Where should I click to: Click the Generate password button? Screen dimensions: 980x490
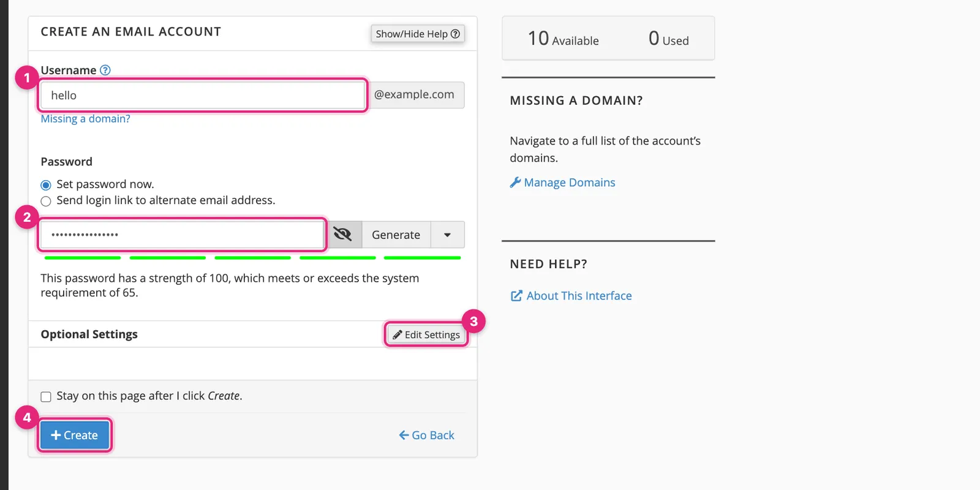coord(396,235)
